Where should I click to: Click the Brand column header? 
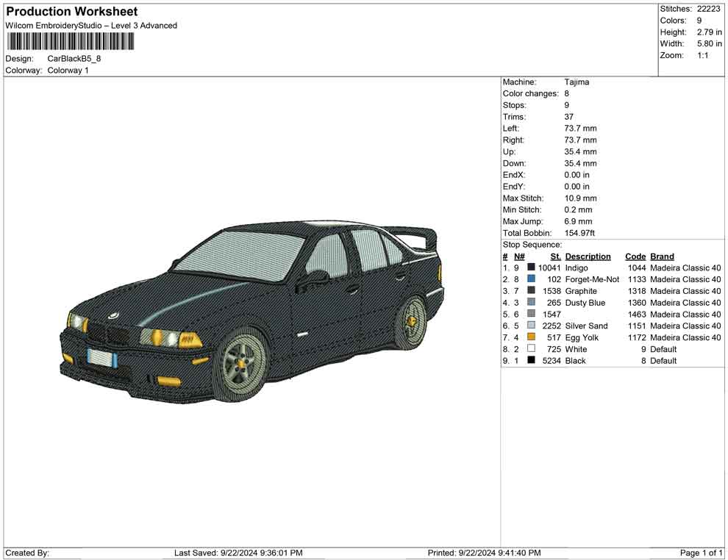pyautogui.click(x=662, y=256)
